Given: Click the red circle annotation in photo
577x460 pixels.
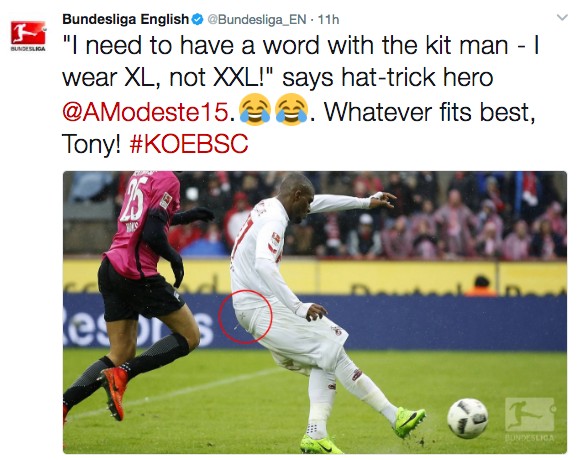Looking at the screenshot, I should point(245,317).
